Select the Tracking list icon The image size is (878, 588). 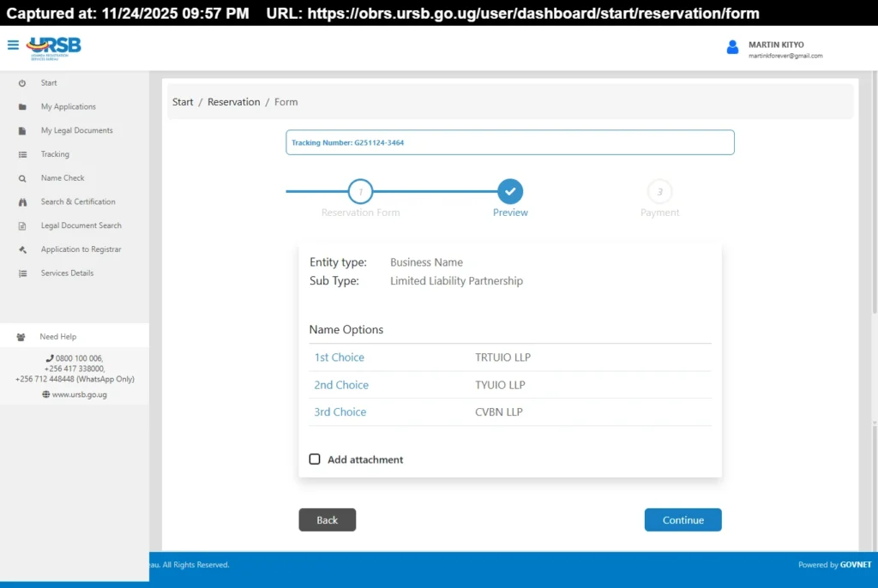coord(22,154)
